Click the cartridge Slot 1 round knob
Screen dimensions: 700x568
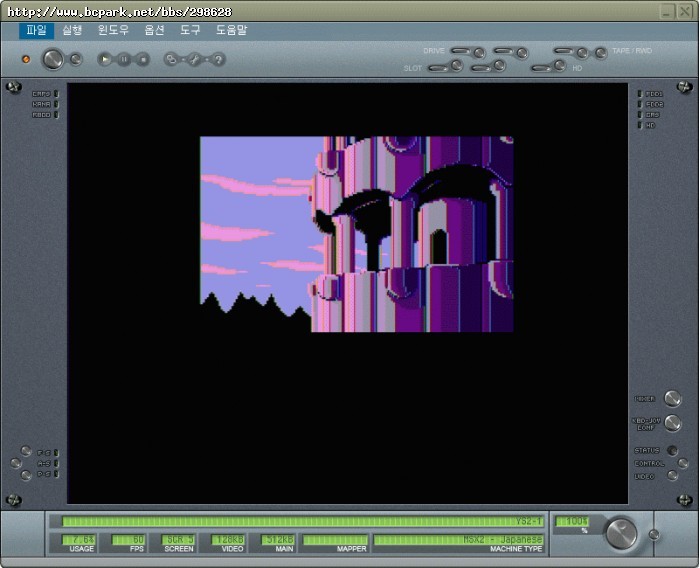457,66
